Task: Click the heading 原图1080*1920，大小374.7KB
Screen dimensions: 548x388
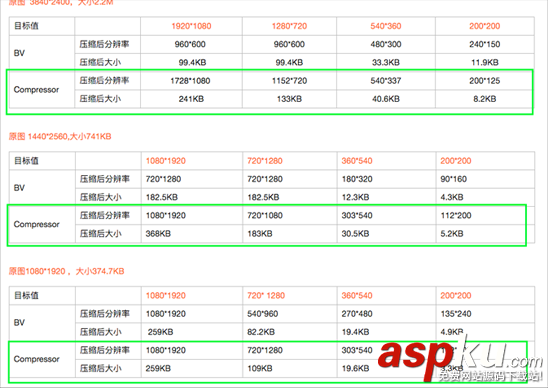Action: pyautogui.click(x=66, y=271)
